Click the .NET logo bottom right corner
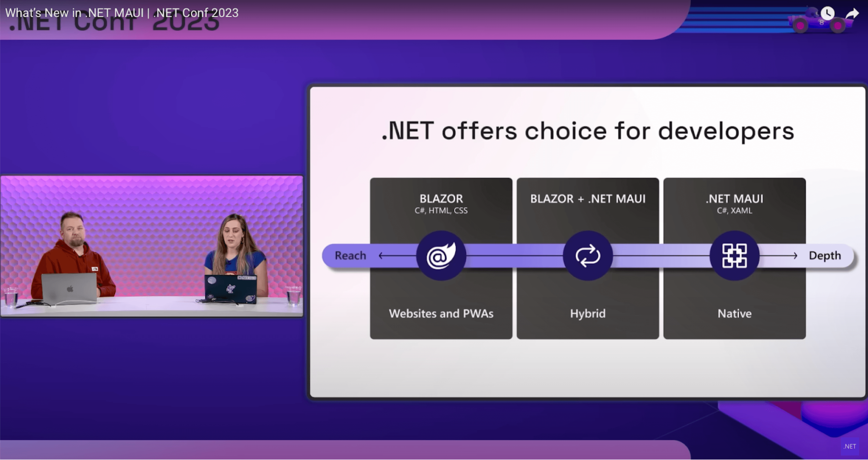868x460 pixels. 850,446
